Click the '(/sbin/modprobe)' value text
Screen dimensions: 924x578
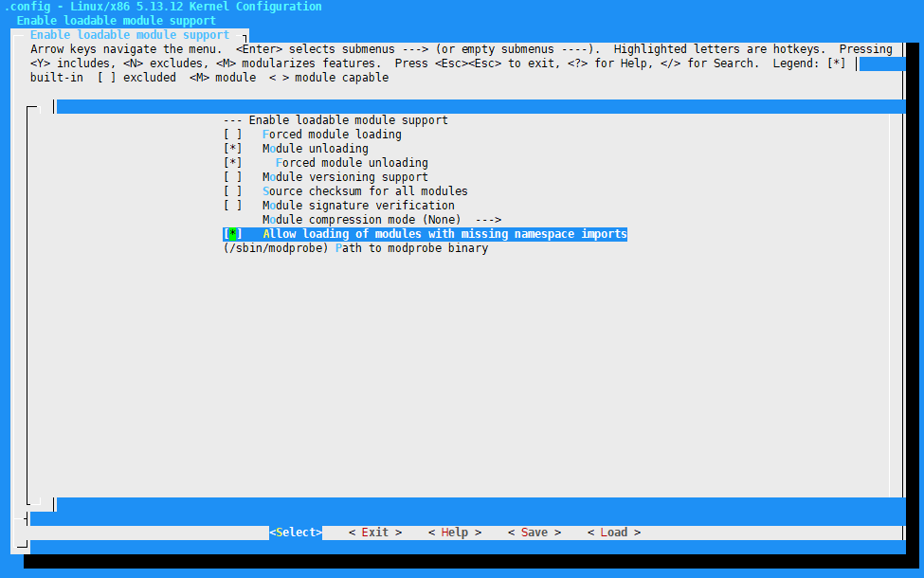pyautogui.click(x=275, y=248)
